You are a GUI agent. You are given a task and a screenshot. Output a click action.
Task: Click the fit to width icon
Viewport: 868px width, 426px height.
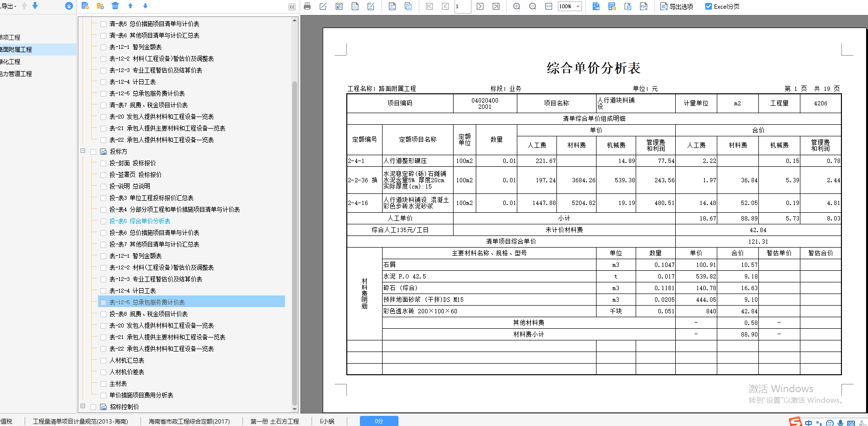(549, 6)
